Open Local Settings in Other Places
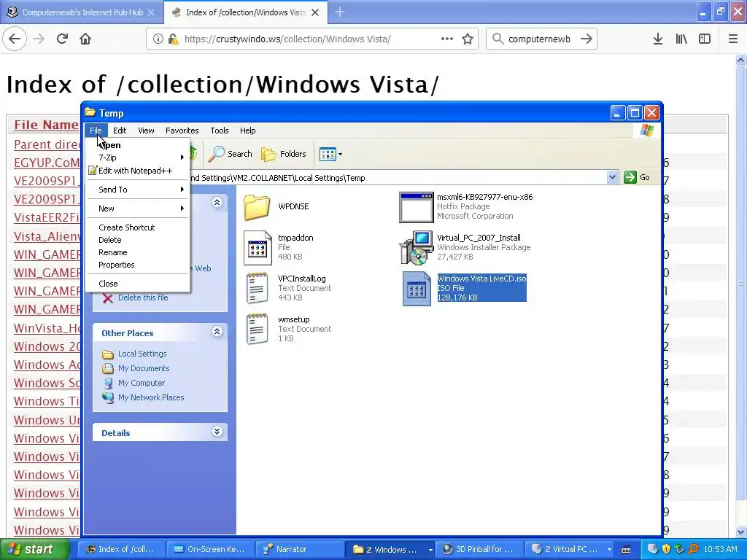 point(142,354)
